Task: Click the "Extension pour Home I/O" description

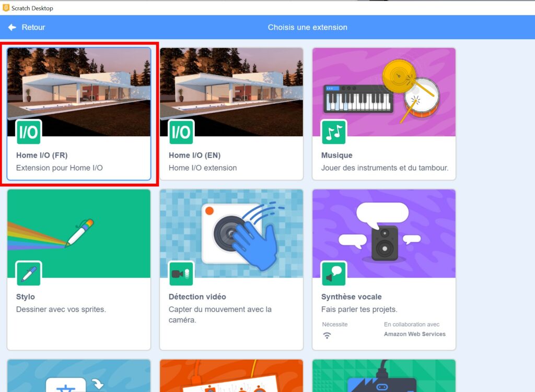Action: pos(60,168)
